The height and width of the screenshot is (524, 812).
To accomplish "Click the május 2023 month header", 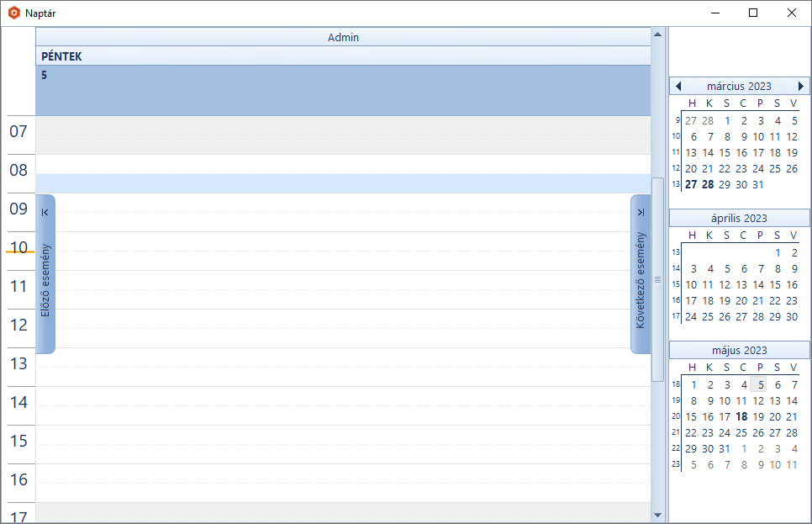I will point(739,350).
